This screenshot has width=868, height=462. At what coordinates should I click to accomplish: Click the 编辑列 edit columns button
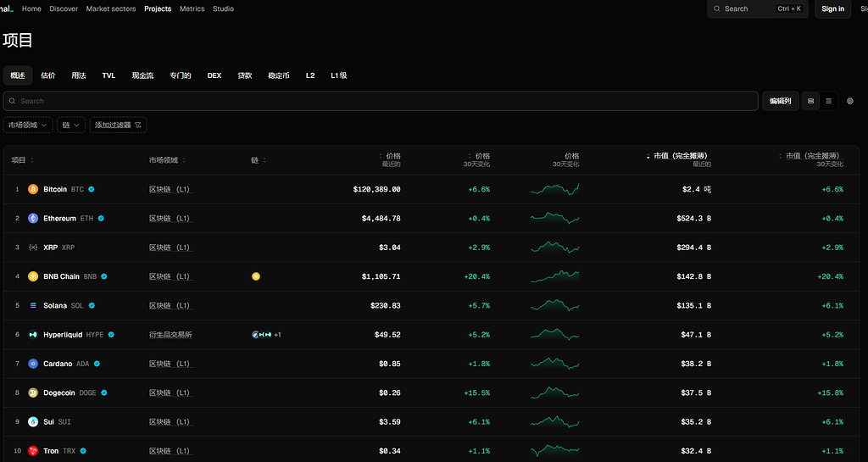pos(780,101)
